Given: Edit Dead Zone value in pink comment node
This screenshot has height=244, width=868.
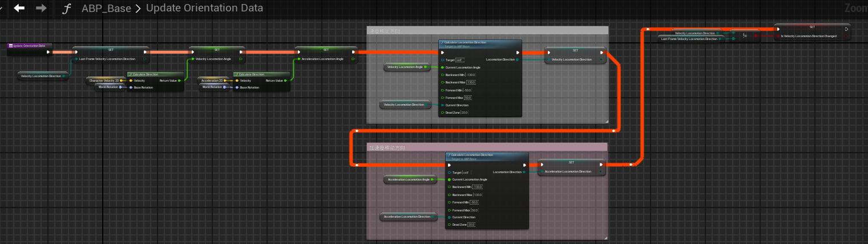Looking at the screenshot, I should [x=471, y=225].
